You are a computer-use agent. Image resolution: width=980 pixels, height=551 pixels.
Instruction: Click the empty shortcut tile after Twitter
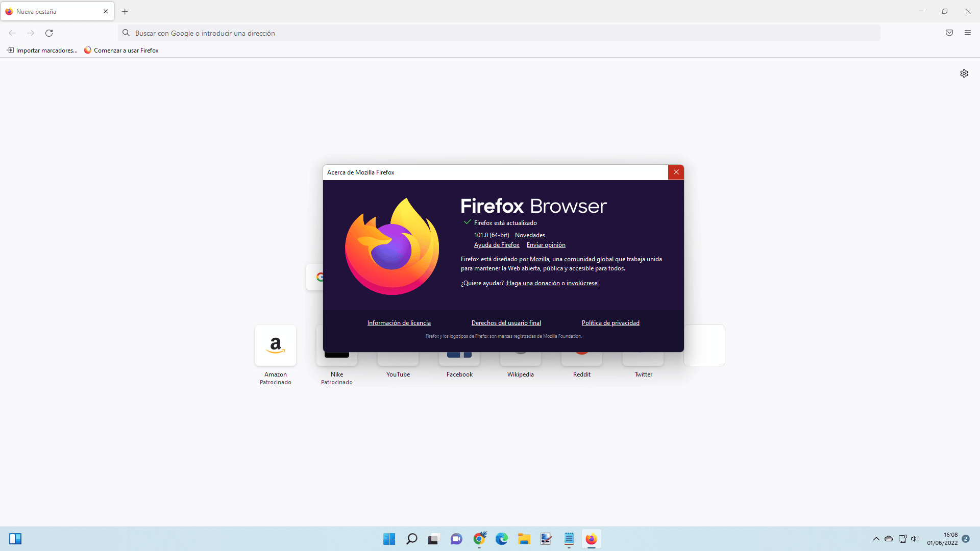pyautogui.click(x=704, y=345)
